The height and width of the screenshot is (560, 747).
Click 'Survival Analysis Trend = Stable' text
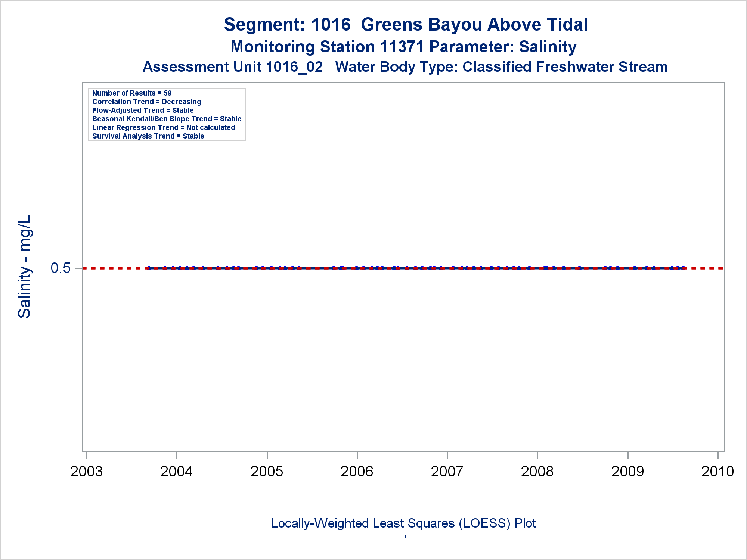point(148,136)
